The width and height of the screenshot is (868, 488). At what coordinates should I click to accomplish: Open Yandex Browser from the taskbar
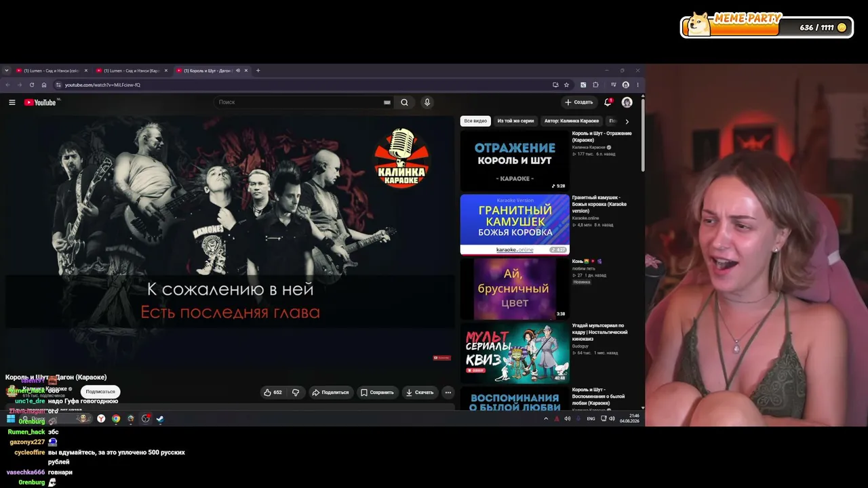101,419
